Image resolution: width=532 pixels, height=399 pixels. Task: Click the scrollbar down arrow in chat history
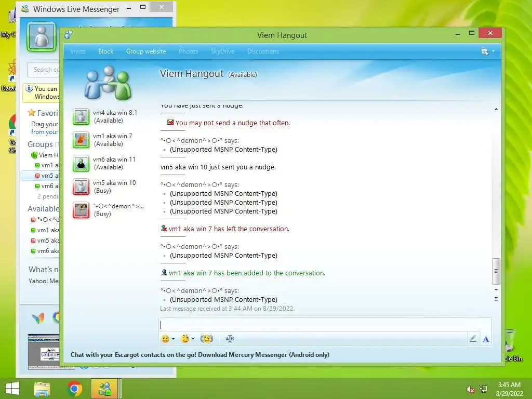pos(496,290)
